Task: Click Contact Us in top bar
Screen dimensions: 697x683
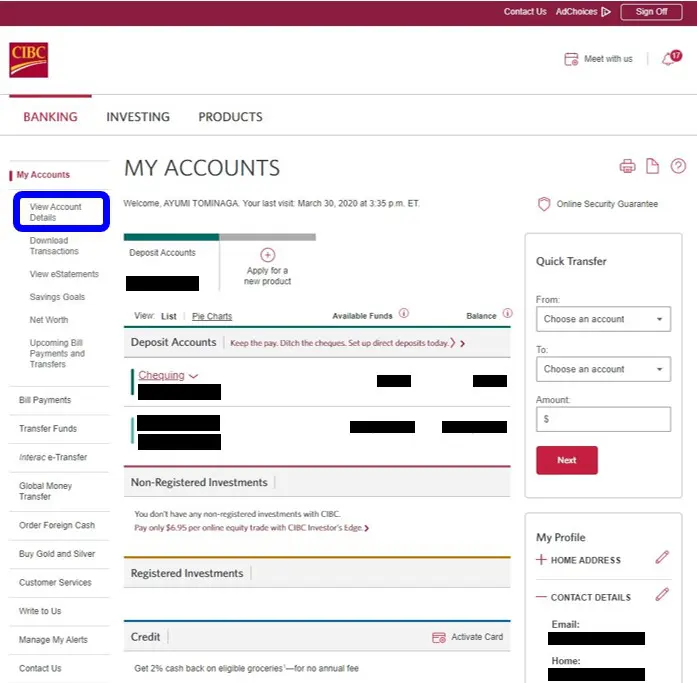Action: point(525,12)
